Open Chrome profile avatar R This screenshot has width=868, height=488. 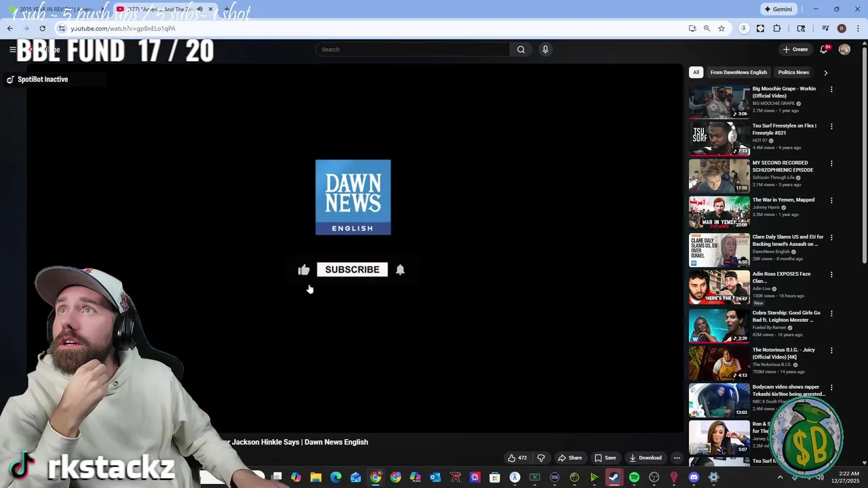tap(842, 28)
